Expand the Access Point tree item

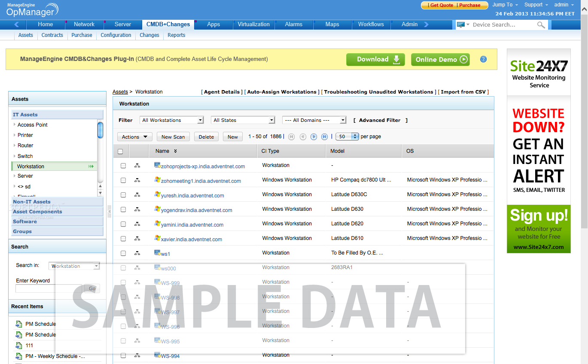[14, 125]
